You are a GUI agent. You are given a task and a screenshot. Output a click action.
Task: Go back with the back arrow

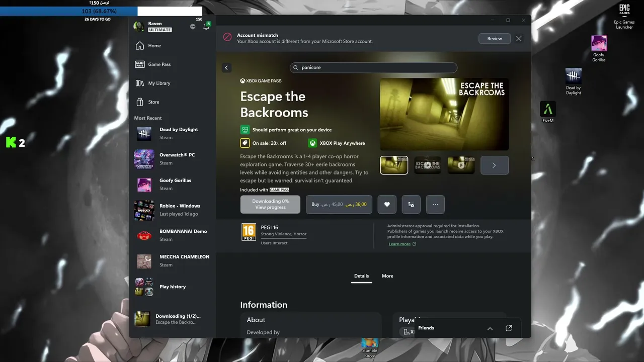[x=226, y=68]
